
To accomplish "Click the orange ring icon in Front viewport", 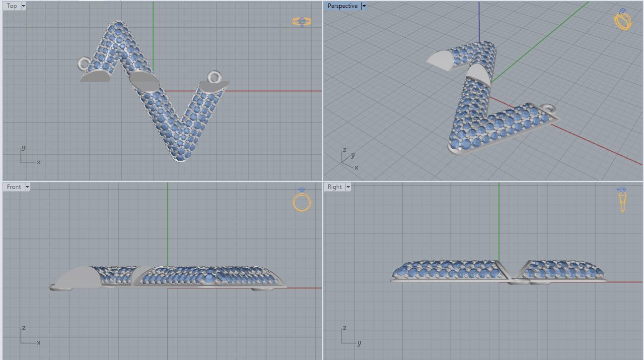I will point(302,200).
